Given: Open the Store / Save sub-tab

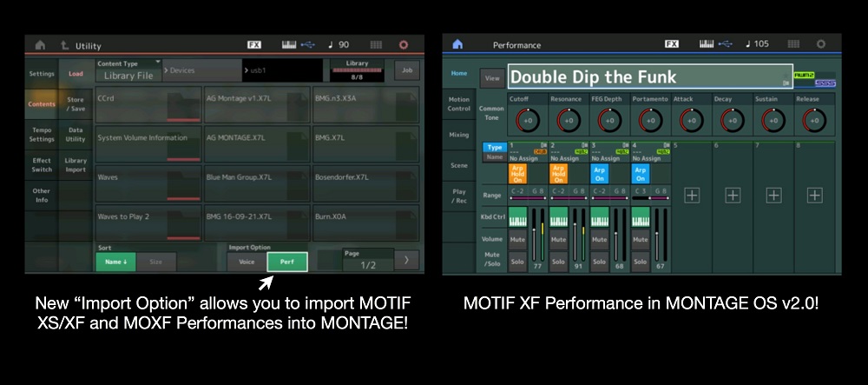Looking at the screenshot, I should pos(76,104).
